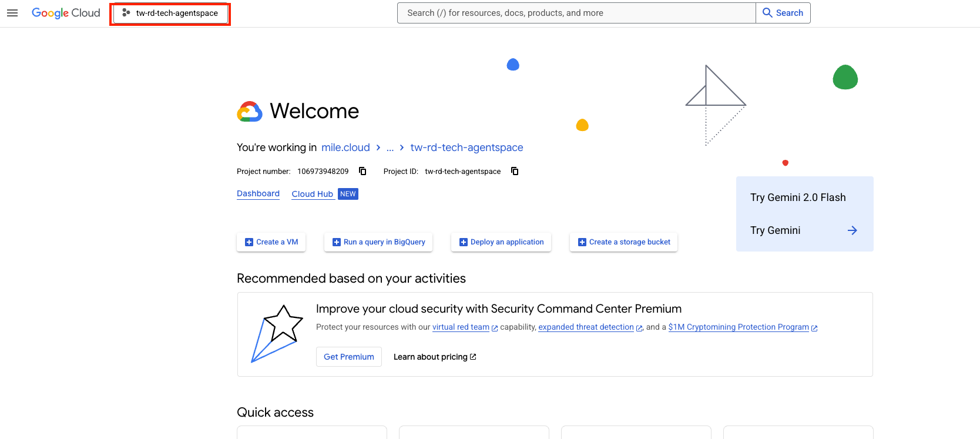Copy the project number to clipboard
Image resolution: width=980 pixels, height=439 pixels.
click(x=363, y=171)
